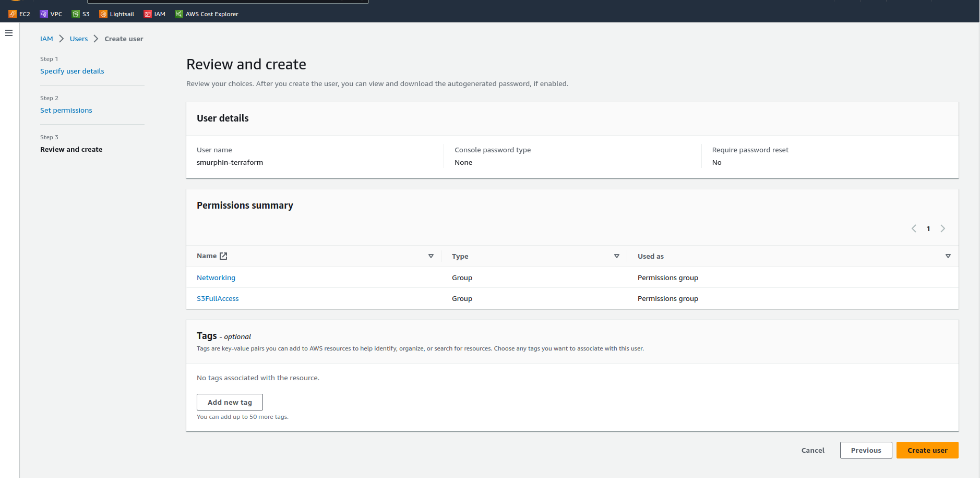Toggle the hamburger navigation menu
The image size is (980, 483).
(9, 33)
